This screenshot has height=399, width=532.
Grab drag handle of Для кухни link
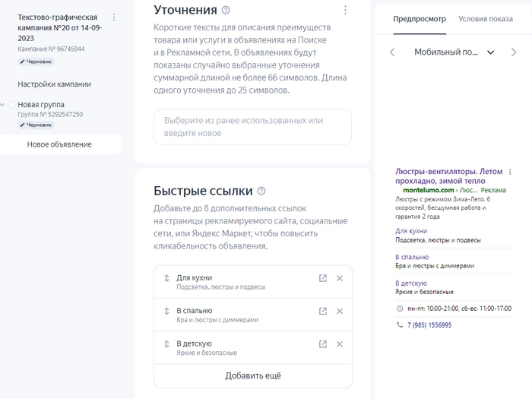pos(166,278)
